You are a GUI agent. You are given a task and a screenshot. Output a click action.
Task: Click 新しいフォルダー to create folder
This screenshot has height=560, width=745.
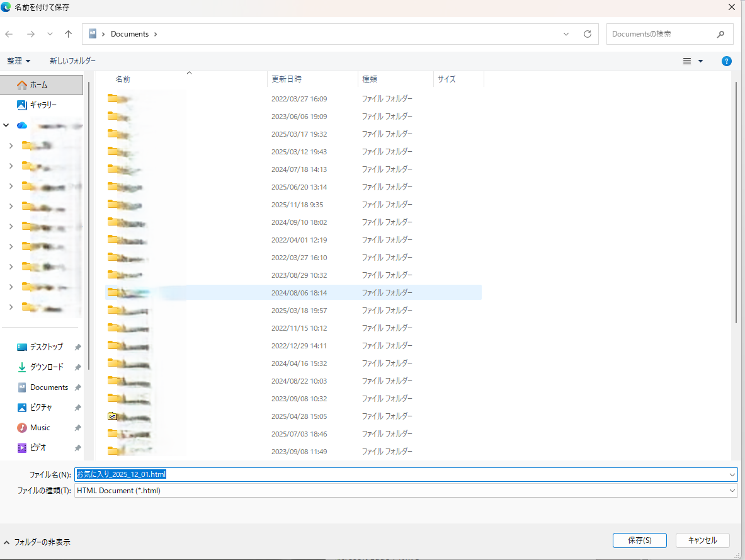tap(73, 61)
